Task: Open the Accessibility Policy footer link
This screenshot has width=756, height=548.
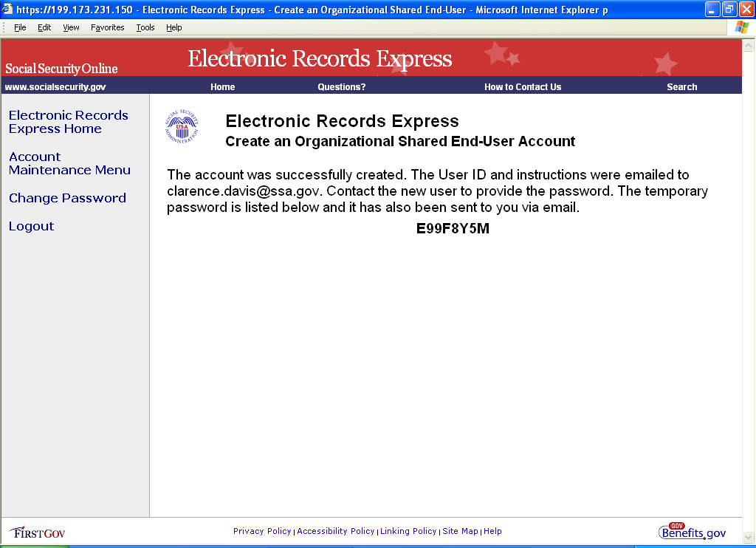Action: click(336, 531)
